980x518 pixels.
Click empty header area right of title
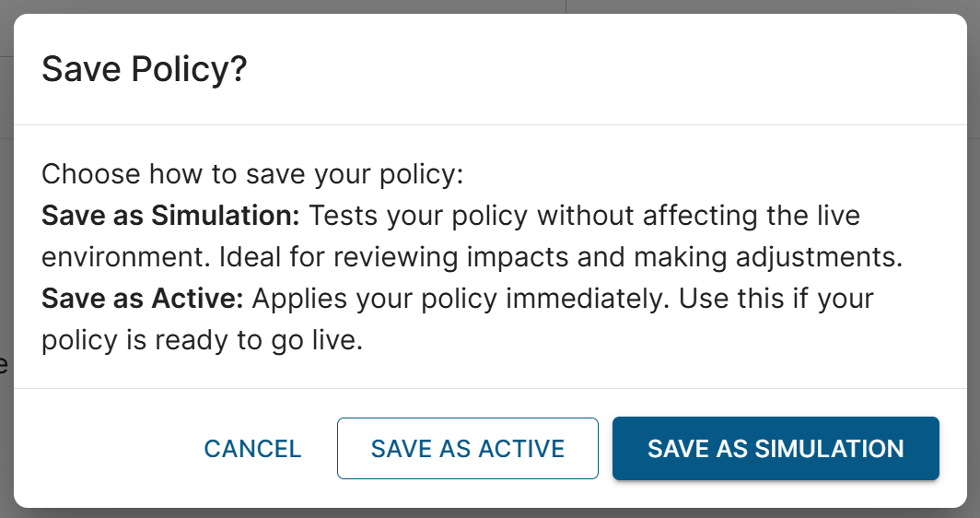[599, 70]
